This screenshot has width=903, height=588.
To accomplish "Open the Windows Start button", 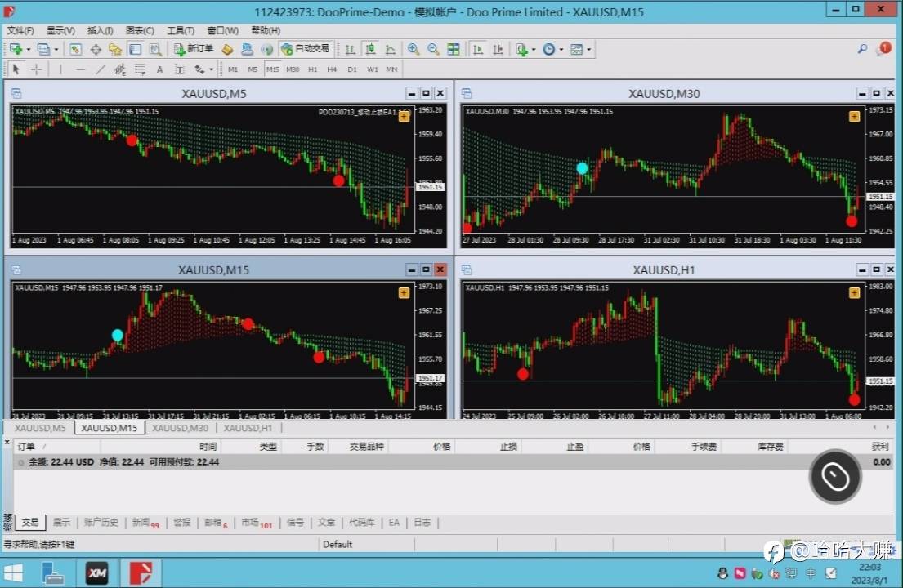I will 13,573.
